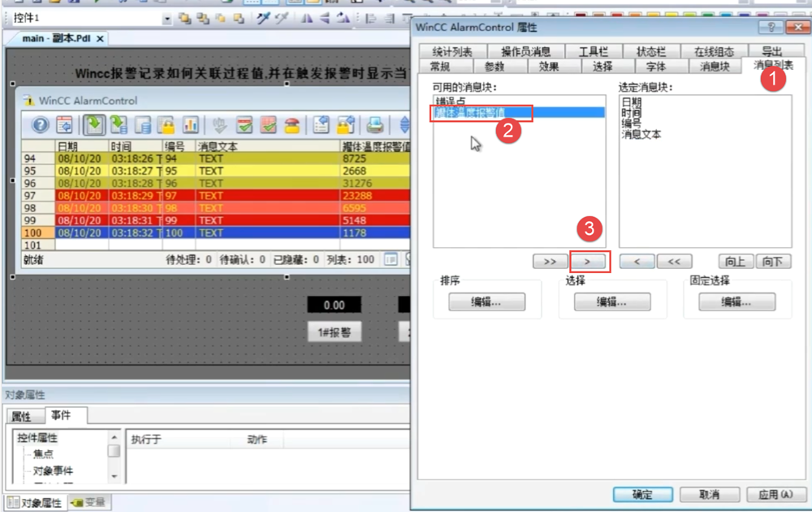Click the blue help icon in AlarmControl toolbar
Image resolution: width=812 pixels, height=512 pixels.
click(x=40, y=125)
